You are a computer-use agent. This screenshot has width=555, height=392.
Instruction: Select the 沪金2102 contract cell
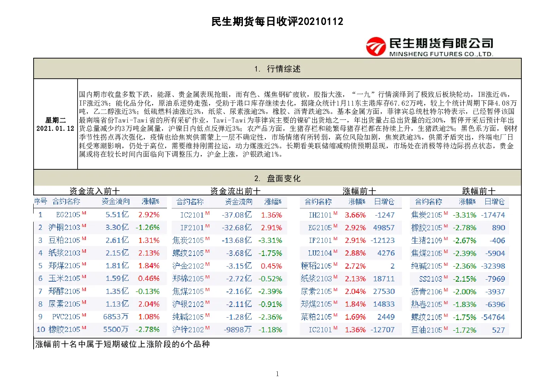(x=188, y=266)
